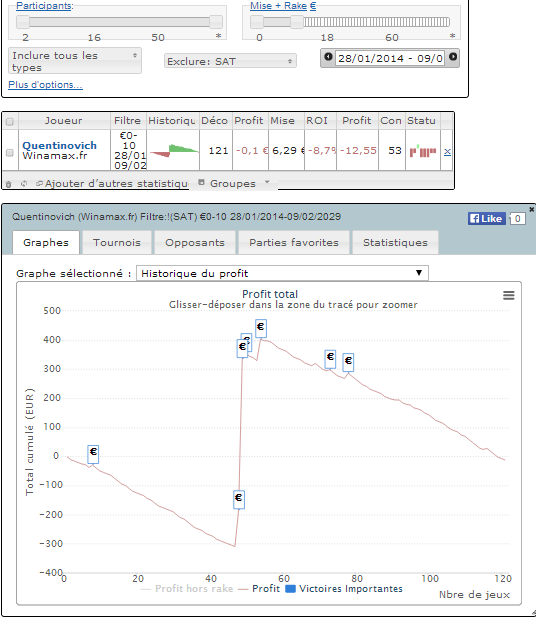Screen dimensions: 536x623
Task: Switch to the Parties favorites tab
Action: click(x=294, y=242)
